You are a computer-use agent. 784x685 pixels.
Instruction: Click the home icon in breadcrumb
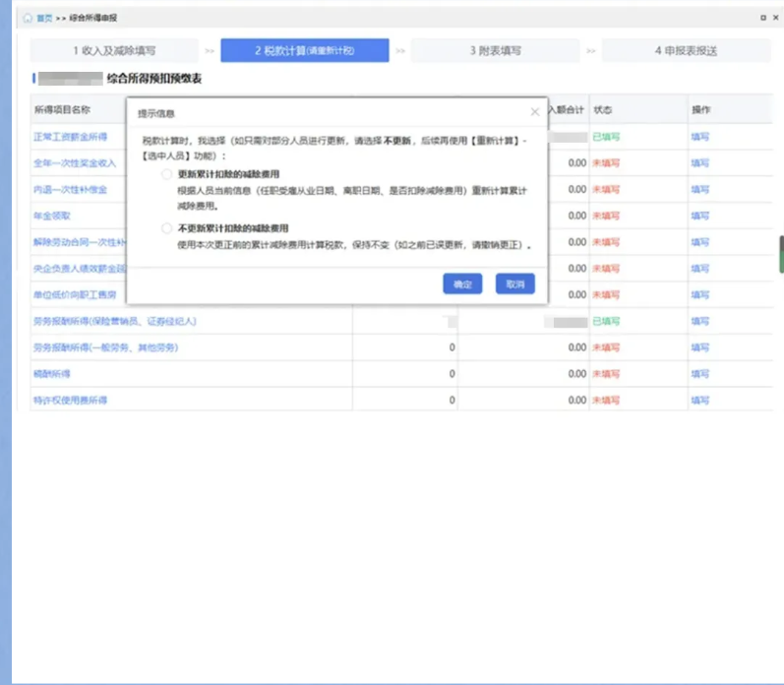(x=28, y=18)
